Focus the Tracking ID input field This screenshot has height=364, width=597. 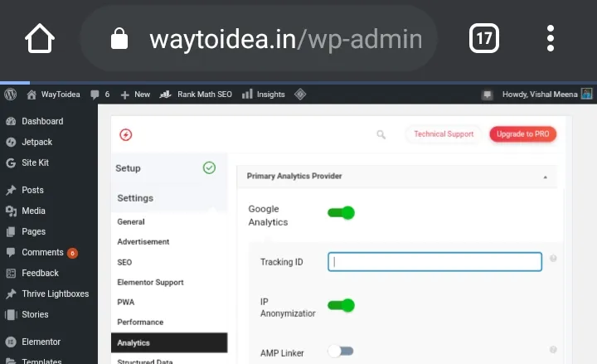(434, 262)
